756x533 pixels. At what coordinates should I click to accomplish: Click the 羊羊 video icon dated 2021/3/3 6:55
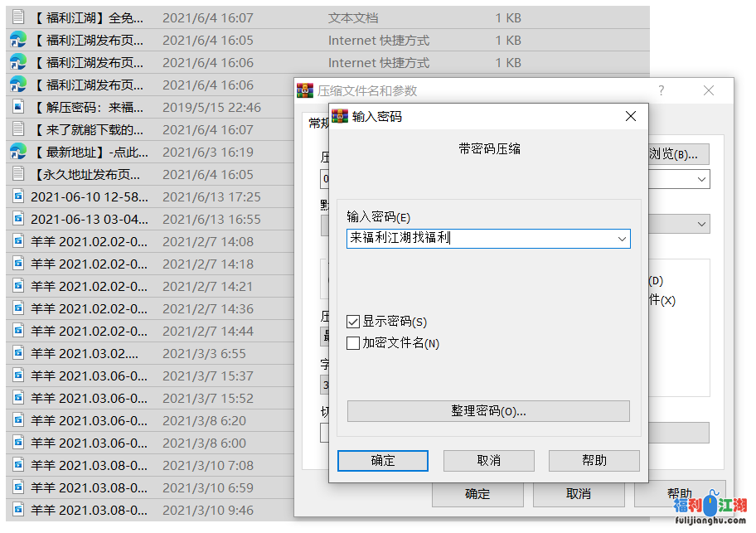pos(17,353)
